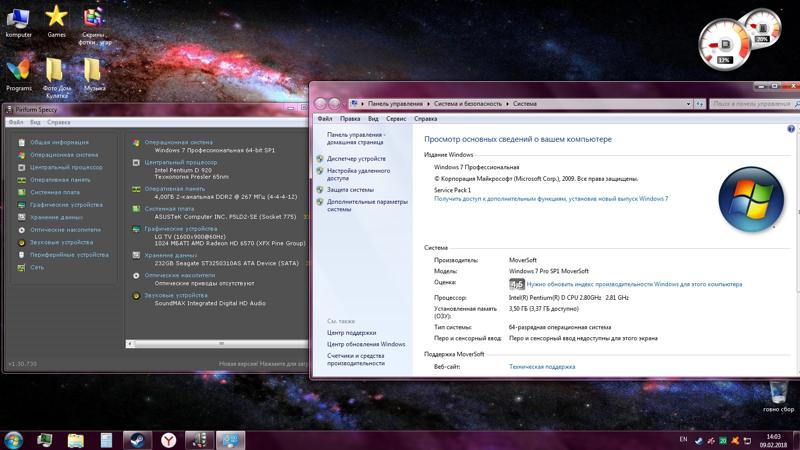Viewport: 800px width, 450px height.
Task: Click Система и безопасность breadcrumb
Action: coord(468,104)
